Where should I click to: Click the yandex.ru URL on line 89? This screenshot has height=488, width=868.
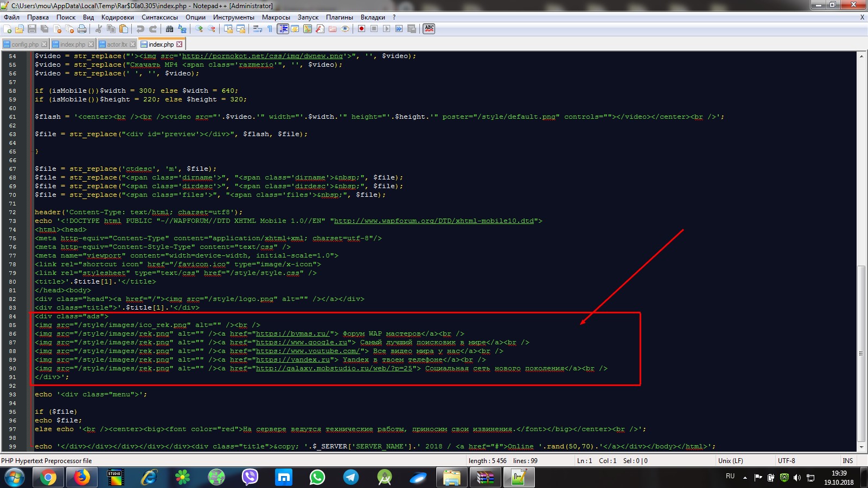pos(293,360)
